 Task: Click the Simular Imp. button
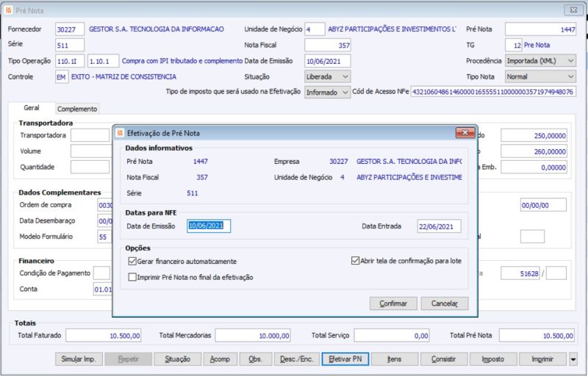[x=79, y=359]
